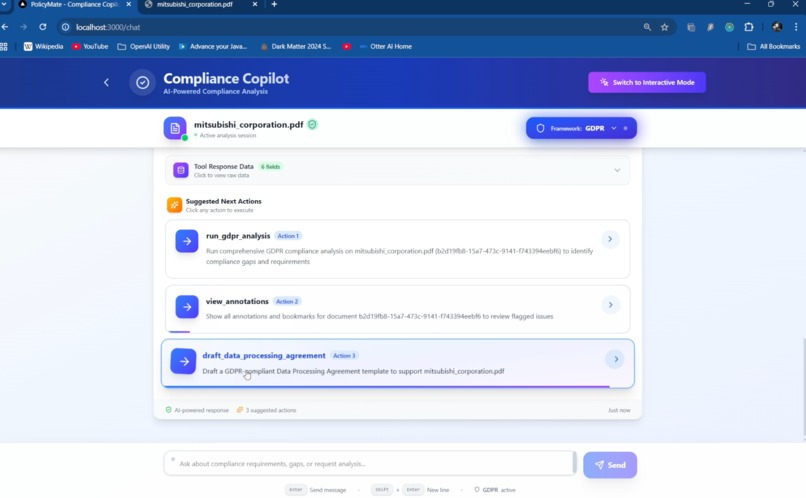
Task: Open the chevron on draft_data_processing_agreement card
Action: pyautogui.click(x=615, y=359)
